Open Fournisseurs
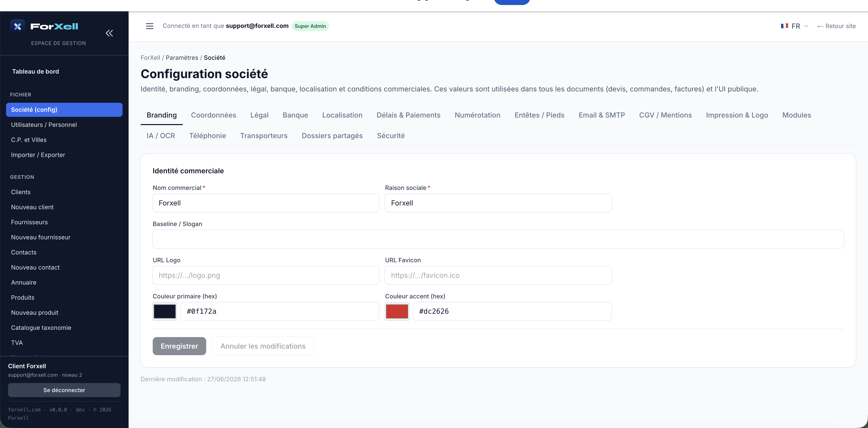The height and width of the screenshot is (428, 868). (64, 222)
